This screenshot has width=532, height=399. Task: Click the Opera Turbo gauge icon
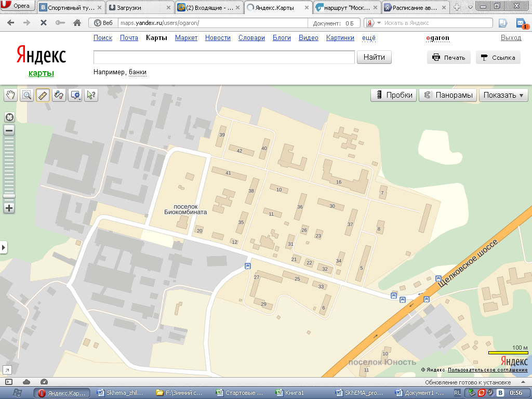point(44,382)
